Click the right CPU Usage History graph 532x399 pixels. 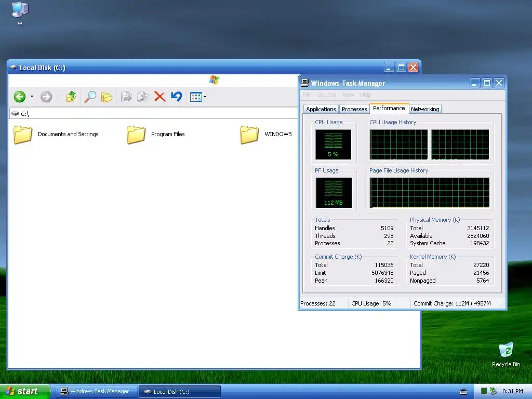(x=460, y=144)
